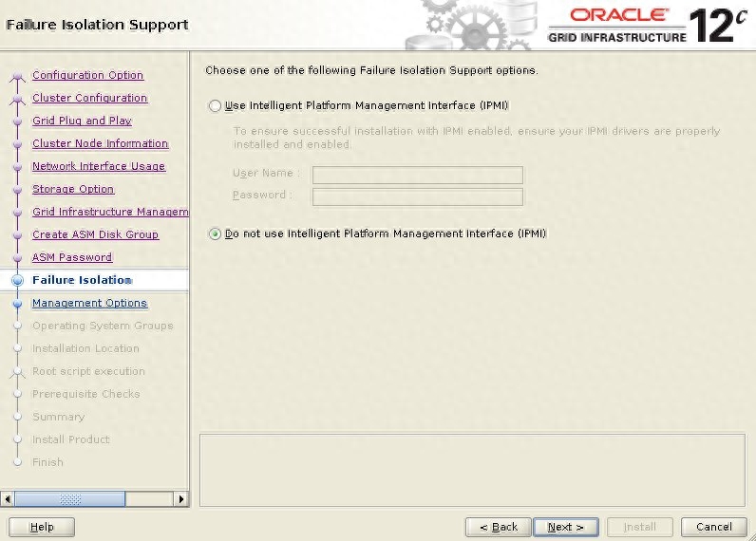This screenshot has height=541, width=756.
Task: Jump to Cluster Configuration step
Action: tap(89, 98)
